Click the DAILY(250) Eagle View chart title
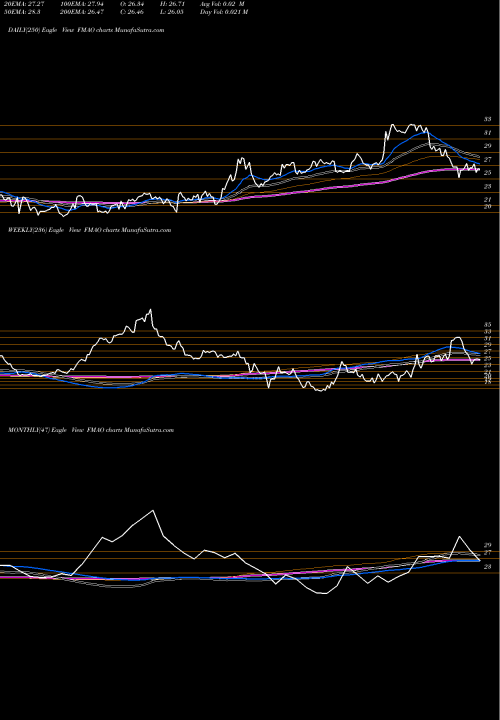 (86, 30)
